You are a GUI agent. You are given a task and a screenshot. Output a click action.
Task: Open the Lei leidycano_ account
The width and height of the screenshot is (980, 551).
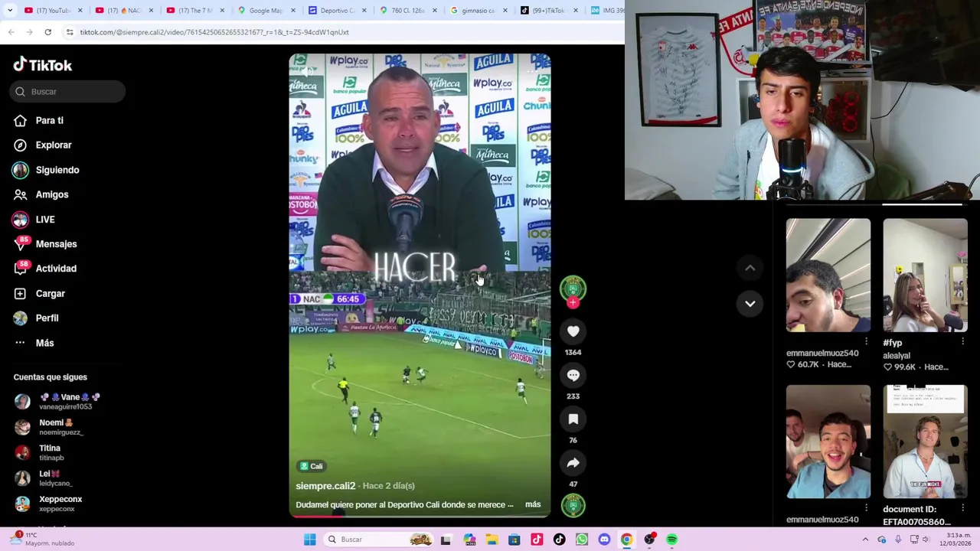(44, 478)
